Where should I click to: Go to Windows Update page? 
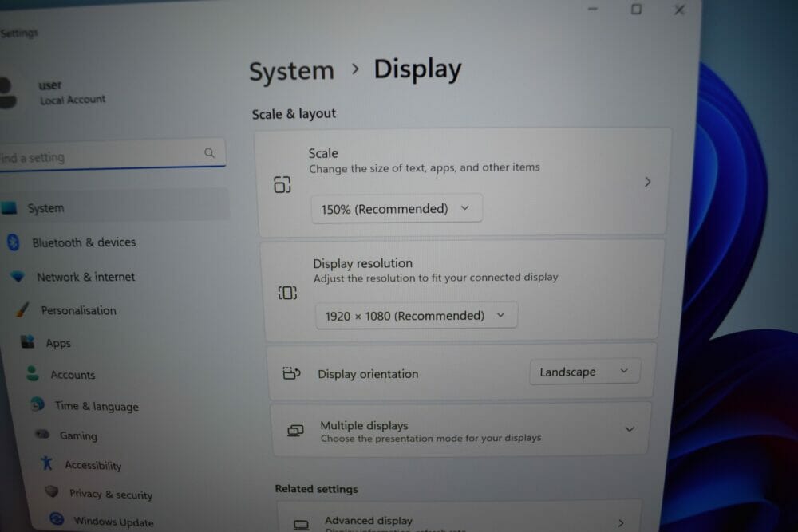(x=113, y=522)
